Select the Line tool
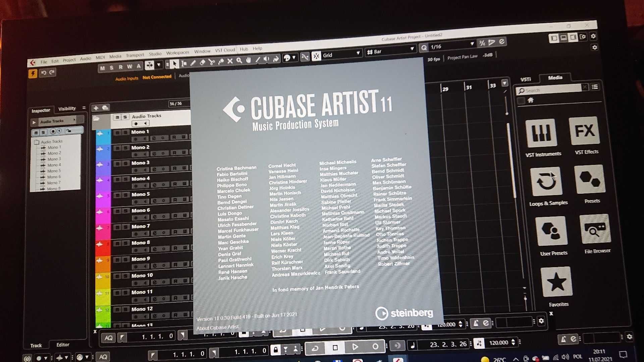 (x=258, y=60)
